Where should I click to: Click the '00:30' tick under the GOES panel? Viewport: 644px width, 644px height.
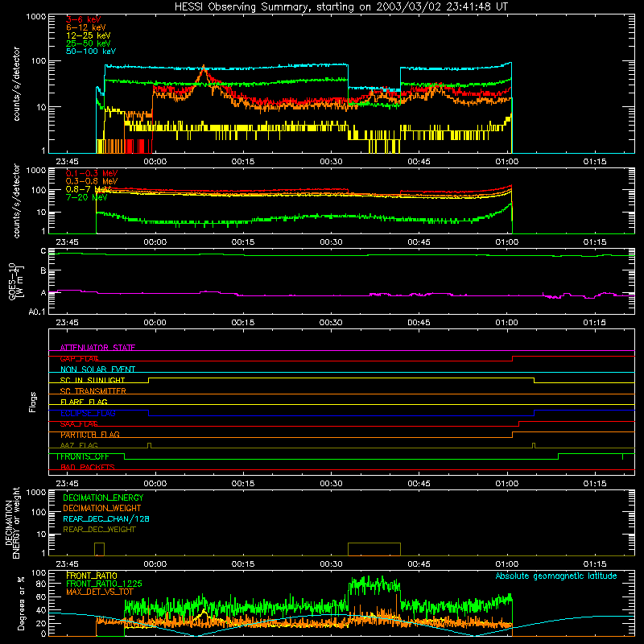pyautogui.click(x=331, y=323)
